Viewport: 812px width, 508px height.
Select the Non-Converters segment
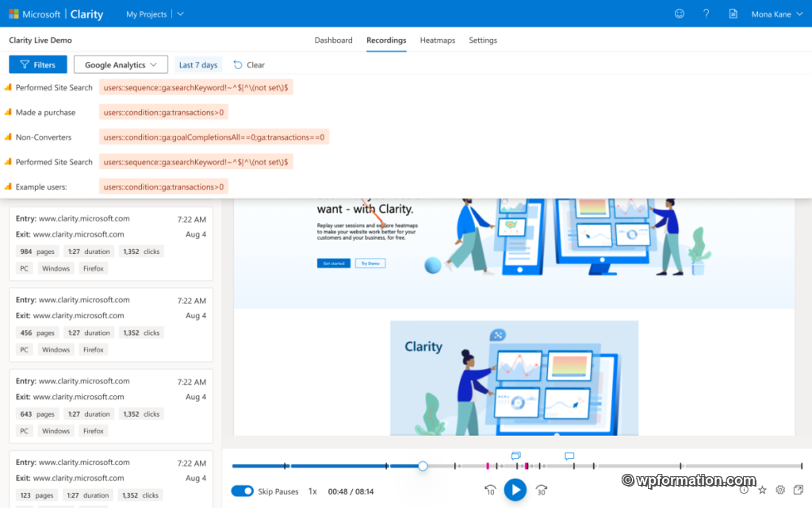(x=44, y=137)
